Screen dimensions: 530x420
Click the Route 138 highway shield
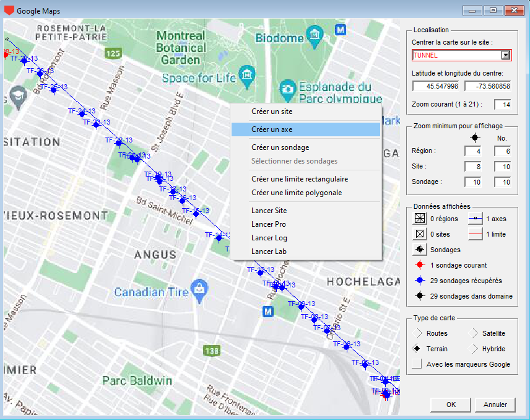212,351
